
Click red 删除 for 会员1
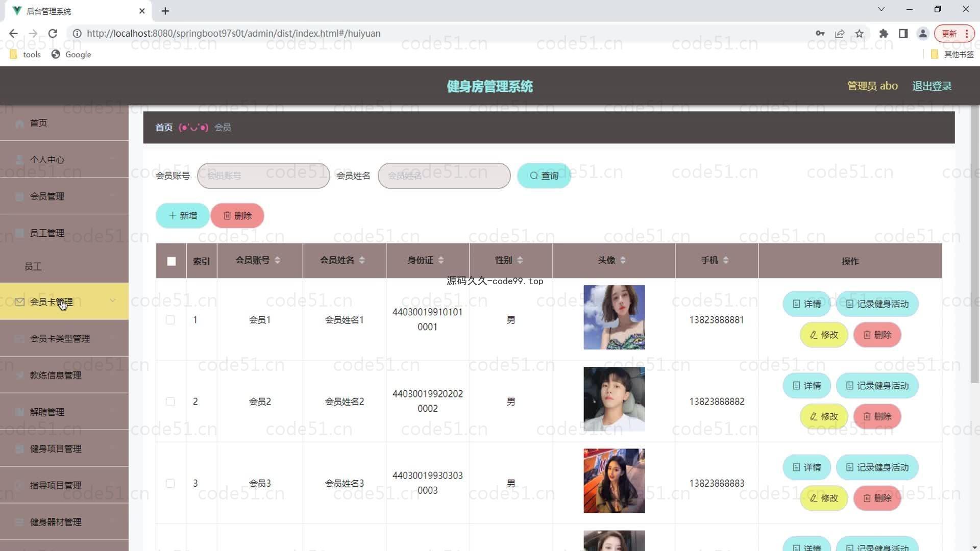click(x=877, y=335)
